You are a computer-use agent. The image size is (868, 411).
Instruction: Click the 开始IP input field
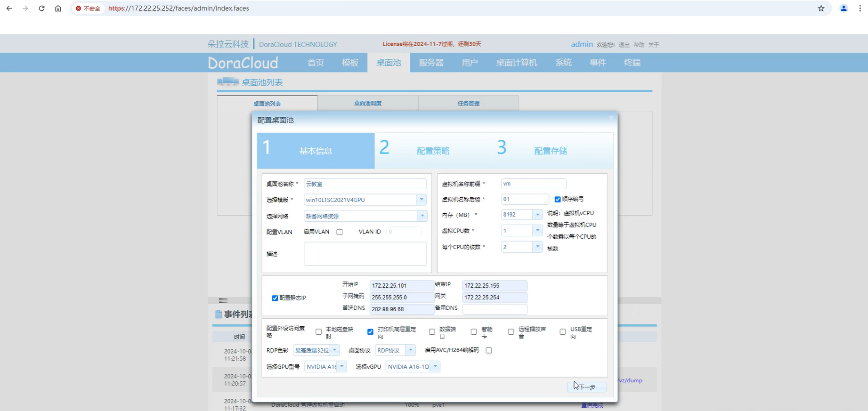coord(401,285)
